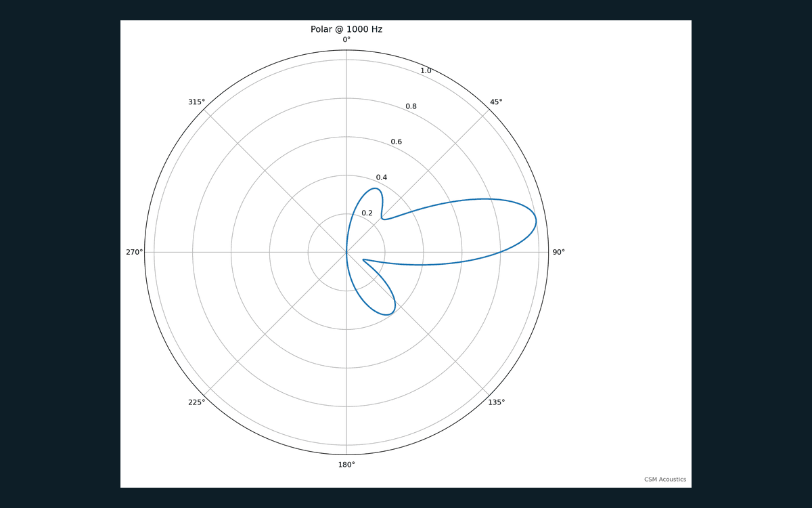
Task: Select the peak of the upper side lobe
Action: point(374,188)
